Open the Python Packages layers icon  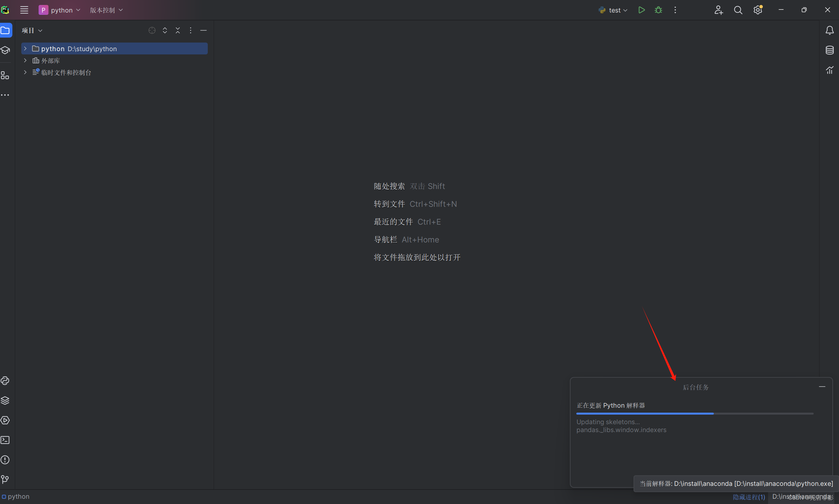5,400
